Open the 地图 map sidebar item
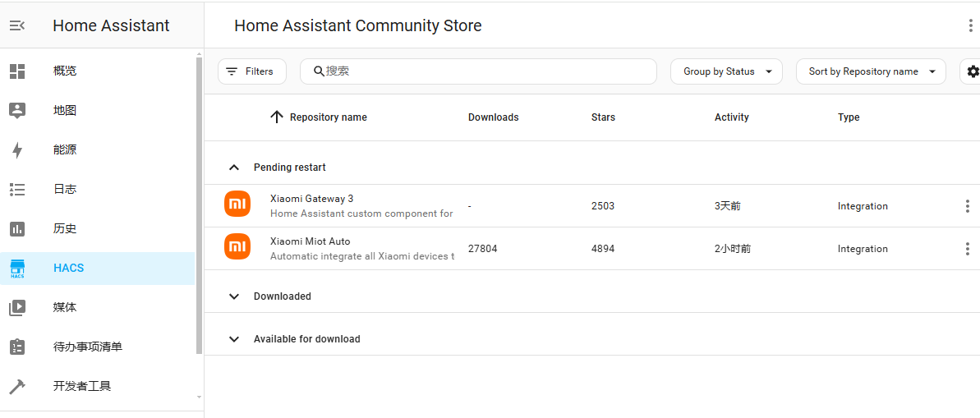Image resolution: width=980 pixels, height=418 pixels. pos(98,111)
